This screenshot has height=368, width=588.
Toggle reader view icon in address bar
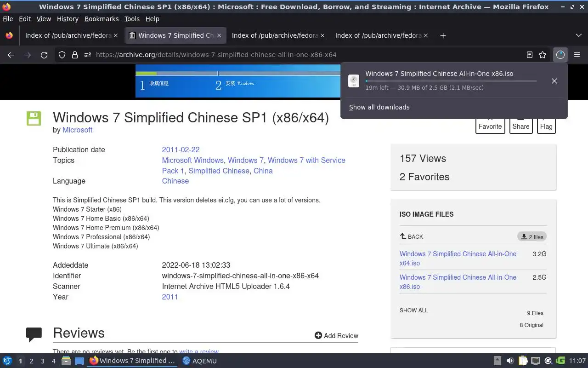(x=530, y=55)
